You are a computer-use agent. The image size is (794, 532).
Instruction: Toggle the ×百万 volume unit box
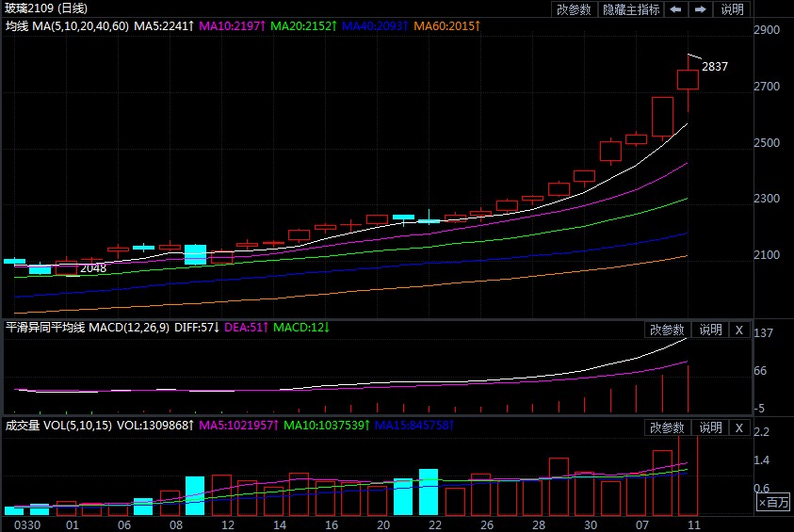point(773,505)
